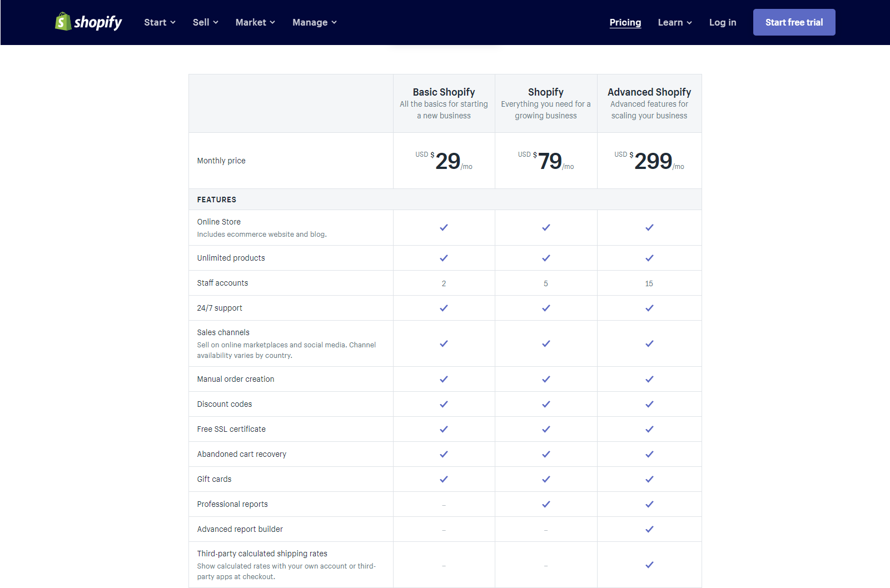Click Discount codes checkmark under Basic Shopify
The height and width of the screenshot is (588, 890).
pyautogui.click(x=444, y=404)
